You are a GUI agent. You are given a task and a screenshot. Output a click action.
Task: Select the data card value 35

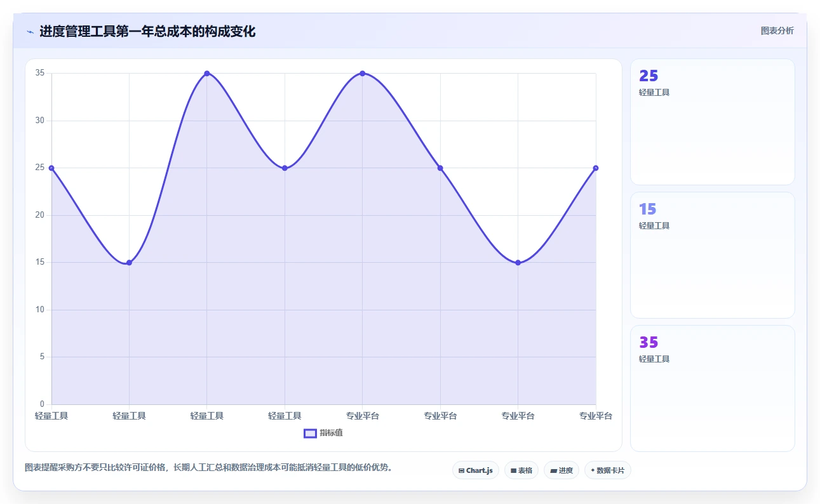pyautogui.click(x=649, y=342)
